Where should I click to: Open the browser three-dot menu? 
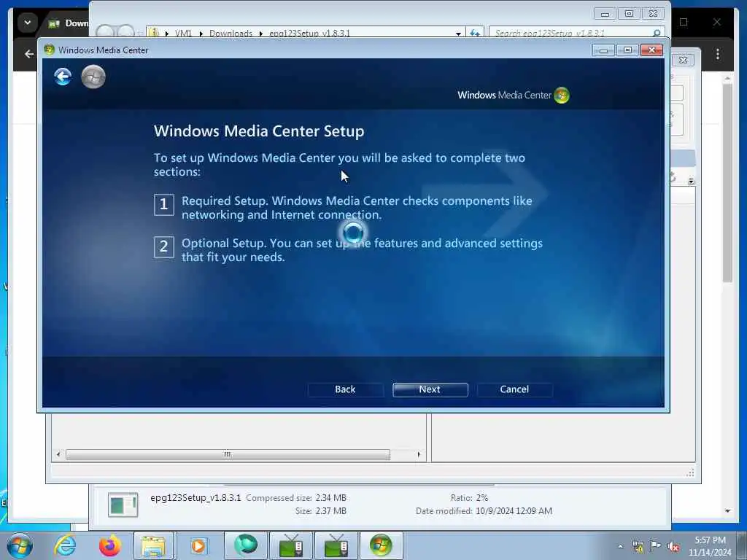tap(718, 54)
